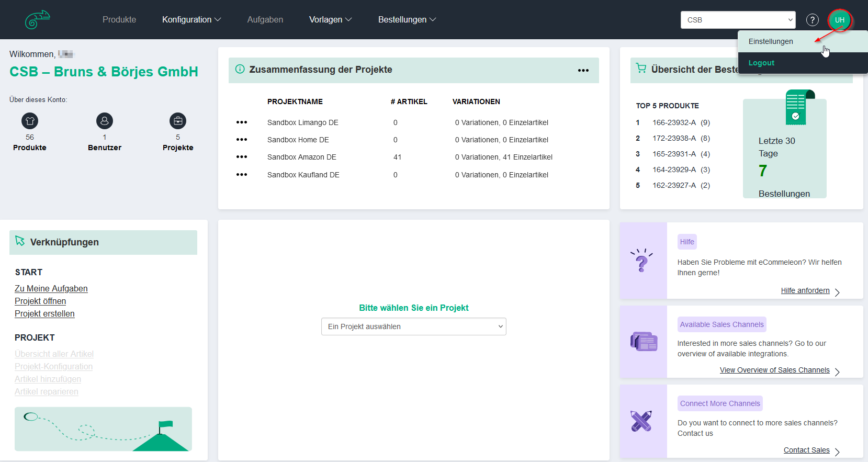Expand the Bestellungen menu
Image resolution: width=868 pixels, height=462 pixels.
407,20
